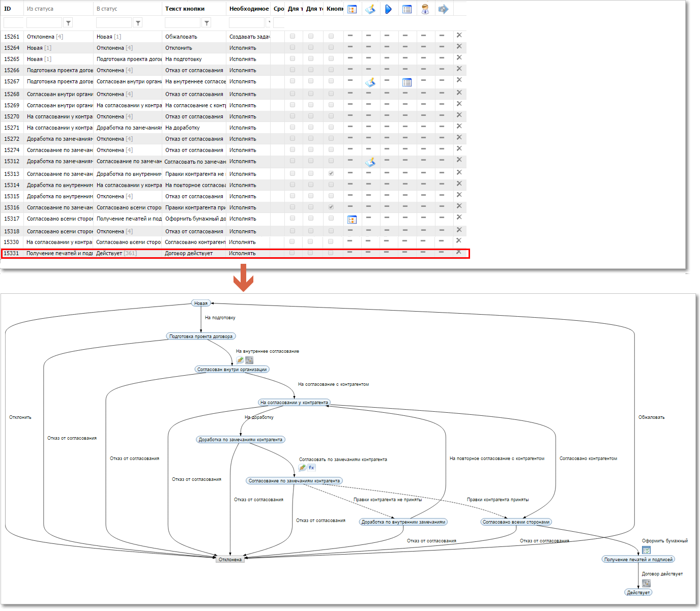The width and height of the screenshot is (700, 611).
Task: Click the gray form icon under 'На внутреннее согласование'
Action: 249,360
